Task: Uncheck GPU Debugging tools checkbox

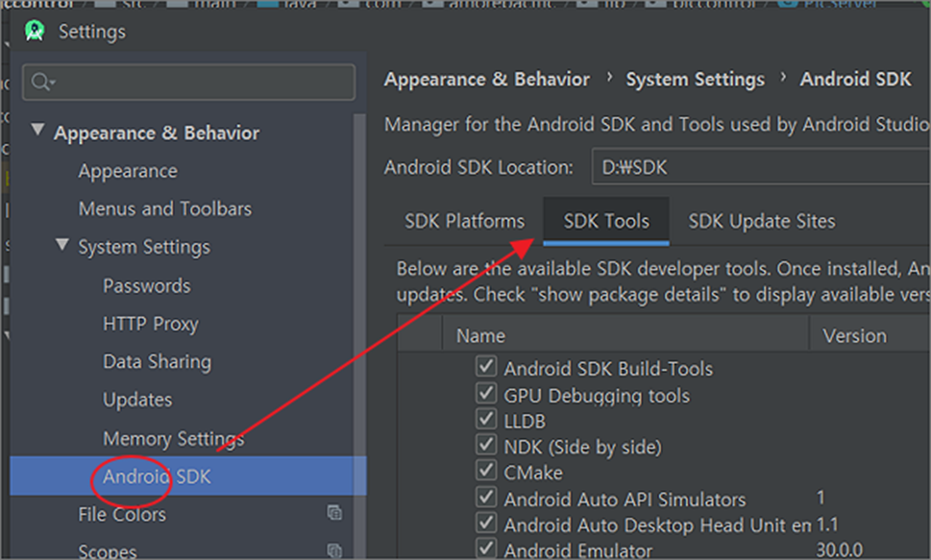Action: (x=486, y=393)
